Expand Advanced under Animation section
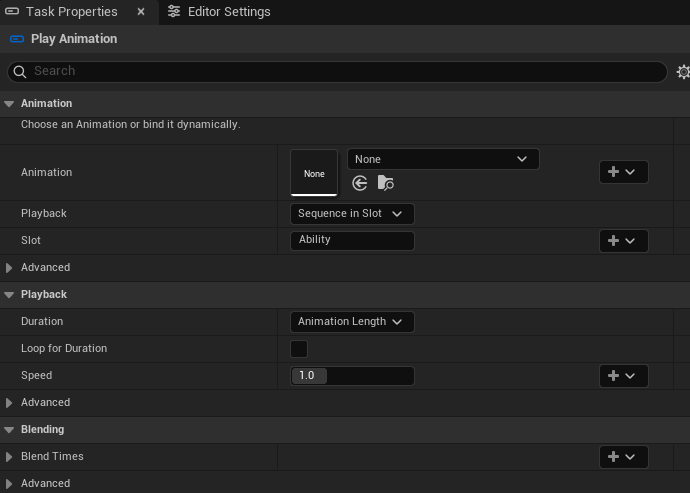Image resolution: width=690 pixels, height=493 pixels. click(9, 268)
